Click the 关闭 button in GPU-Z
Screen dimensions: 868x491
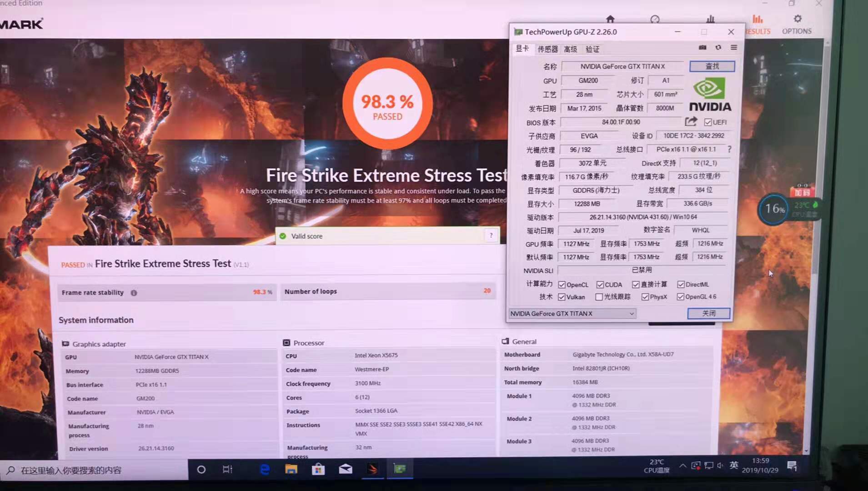[x=709, y=313]
